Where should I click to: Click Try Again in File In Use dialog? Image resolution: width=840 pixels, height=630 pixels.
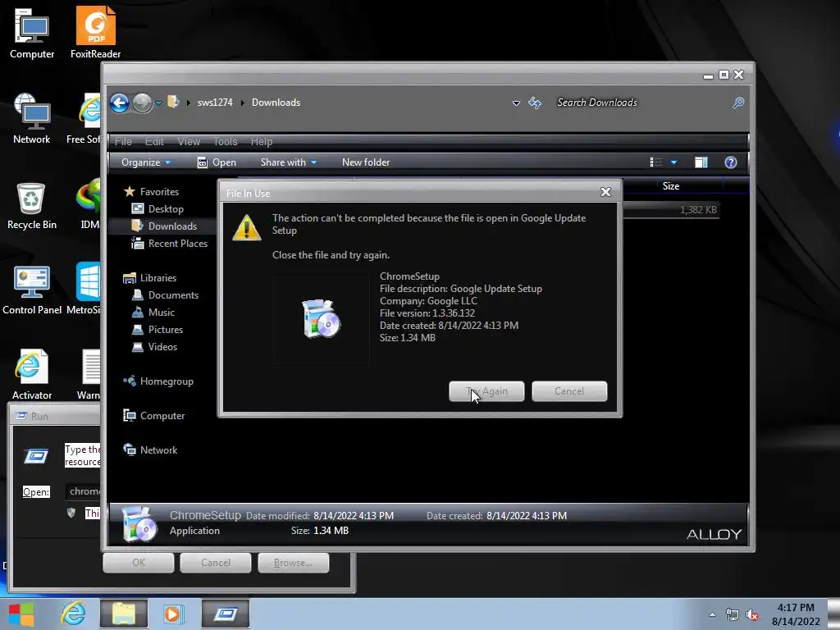[486, 391]
